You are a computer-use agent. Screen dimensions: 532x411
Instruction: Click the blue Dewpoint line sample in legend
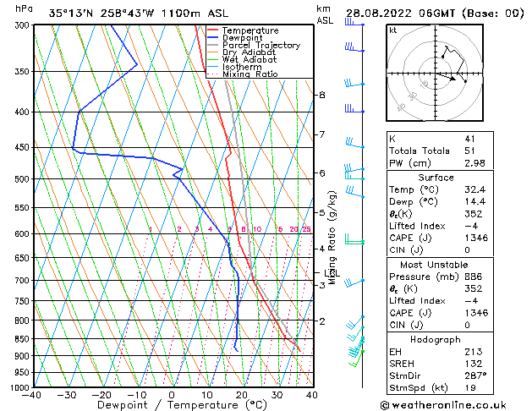point(212,37)
